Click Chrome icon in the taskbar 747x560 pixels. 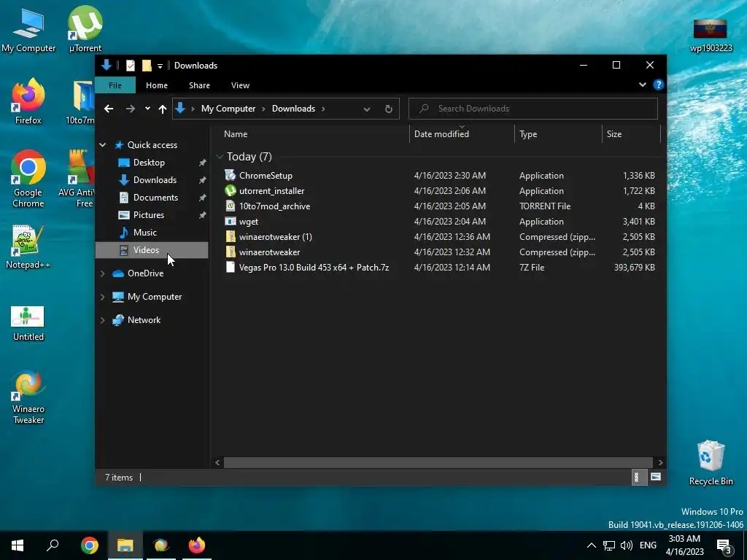[x=90, y=545]
